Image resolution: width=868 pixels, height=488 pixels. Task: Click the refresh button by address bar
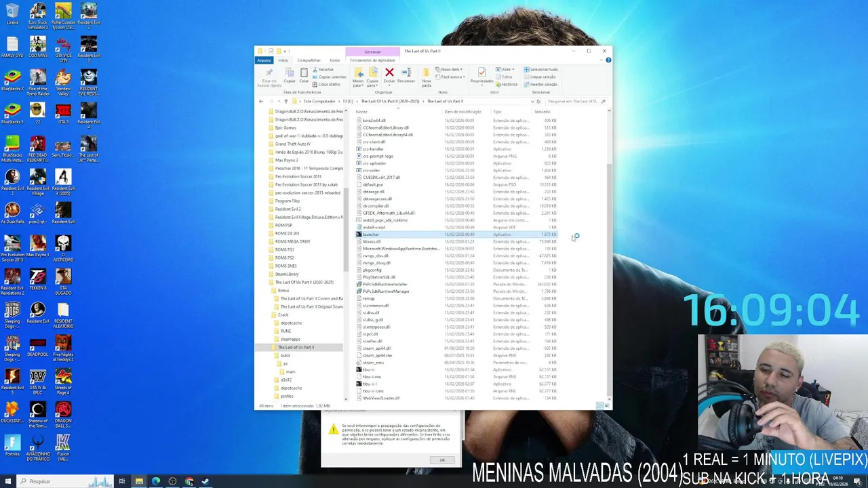pos(538,102)
